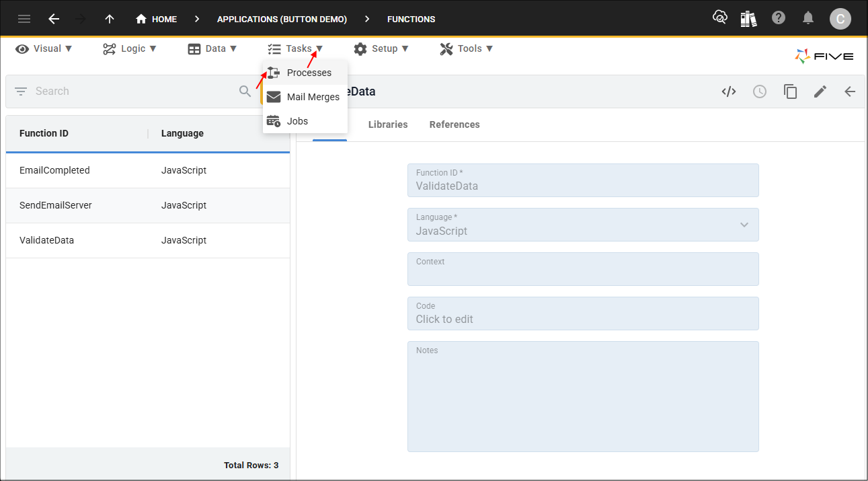
Task: Open the hamburger menu icon
Action: click(24, 19)
